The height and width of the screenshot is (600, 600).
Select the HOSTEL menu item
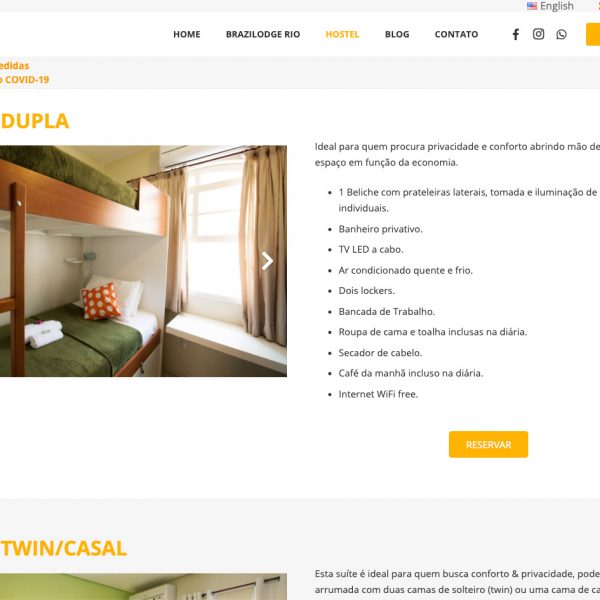(342, 34)
